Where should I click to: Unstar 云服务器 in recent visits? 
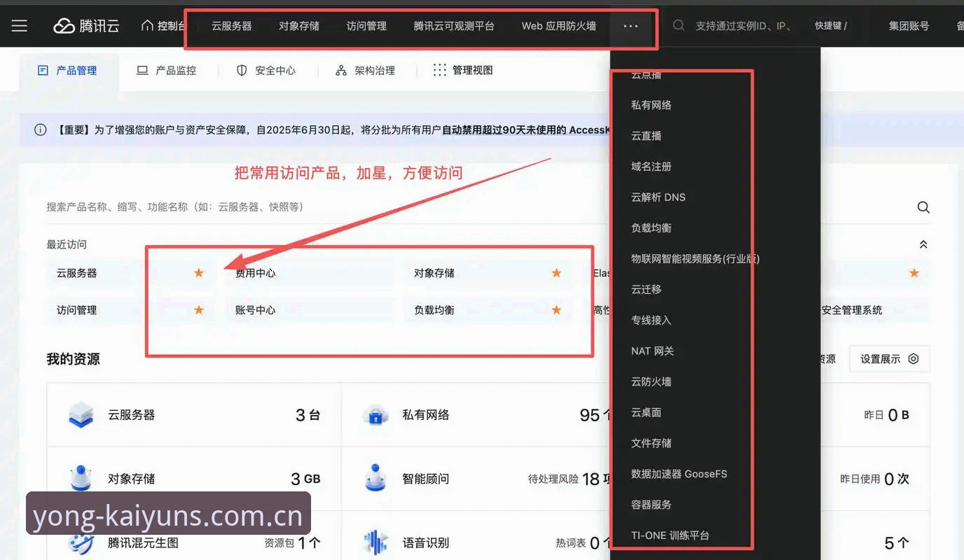coord(199,273)
